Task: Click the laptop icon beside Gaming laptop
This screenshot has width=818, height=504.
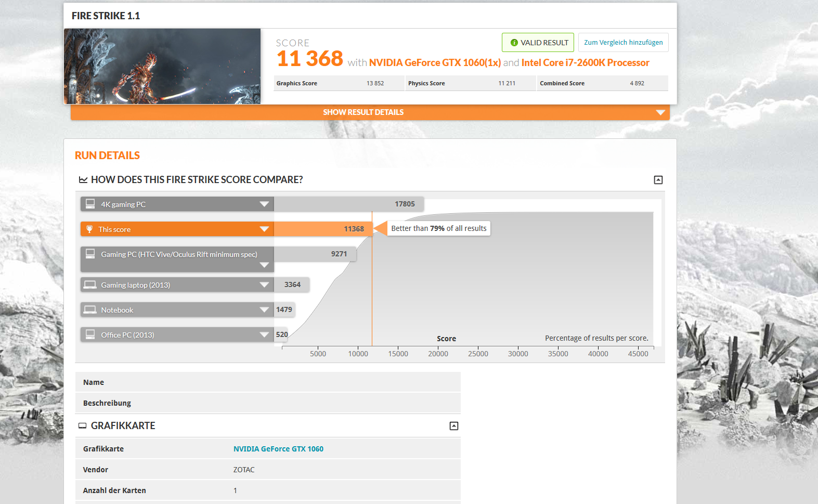Action: pyautogui.click(x=90, y=285)
